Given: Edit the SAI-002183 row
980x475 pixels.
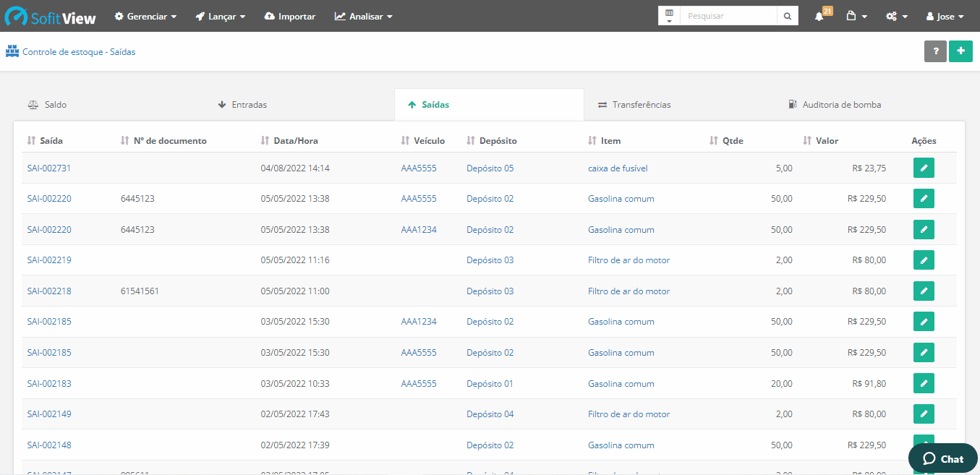Looking at the screenshot, I should click(924, 383).
